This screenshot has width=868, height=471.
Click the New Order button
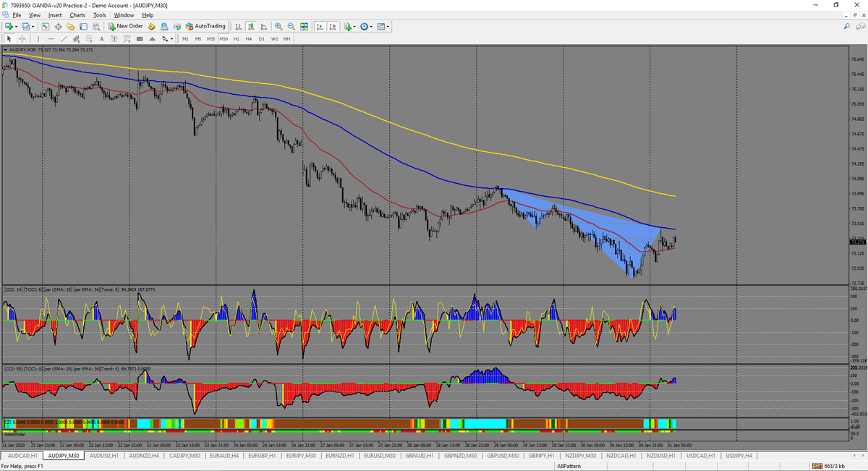tap(126, 27)
